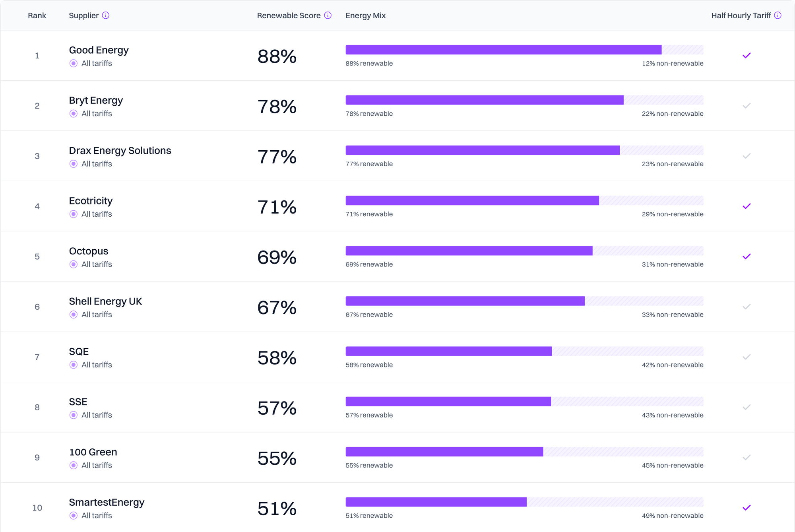Click Ecotricity's 71% renewable energy bar
The width and height of the screenshot is (795, 532).
(472, 200)
